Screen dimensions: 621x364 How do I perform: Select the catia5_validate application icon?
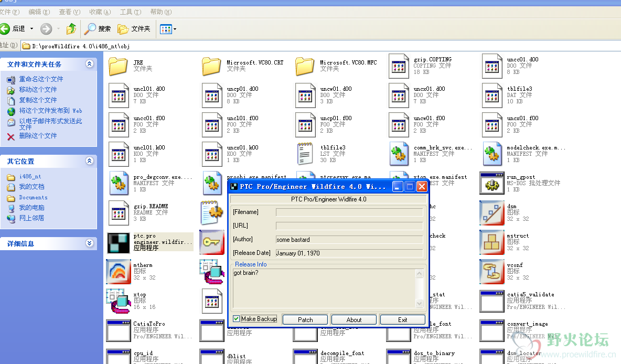pos(492,301)
